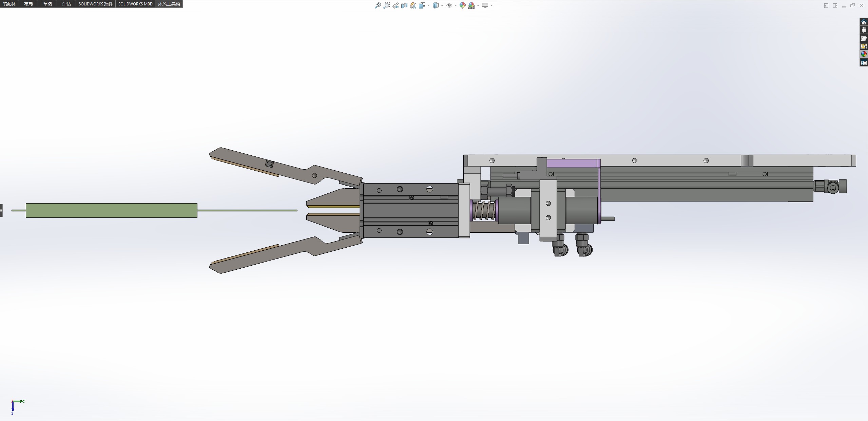Viewport: 868px width, 421px height.
Task: Expand the View Orientation dropdown arrow
Action: pyautogui.click(x=429, y=5)
